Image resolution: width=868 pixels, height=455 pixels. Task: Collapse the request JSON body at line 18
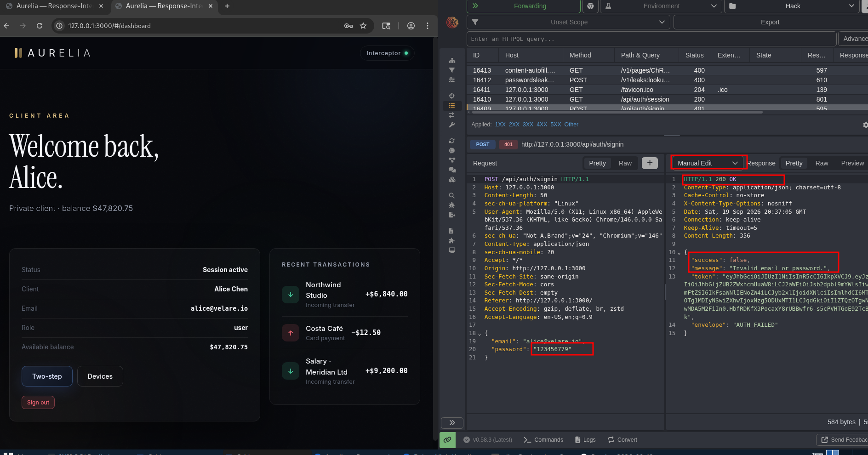pos(480,334)
